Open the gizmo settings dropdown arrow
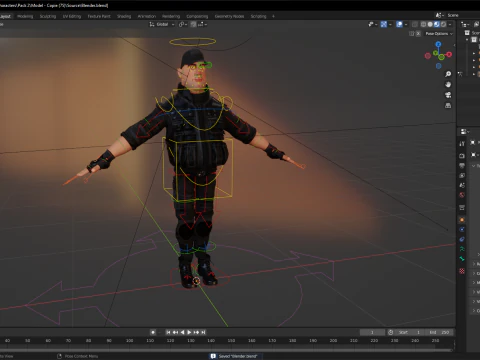The image size is (480, 360). click(x=390, y=24)
